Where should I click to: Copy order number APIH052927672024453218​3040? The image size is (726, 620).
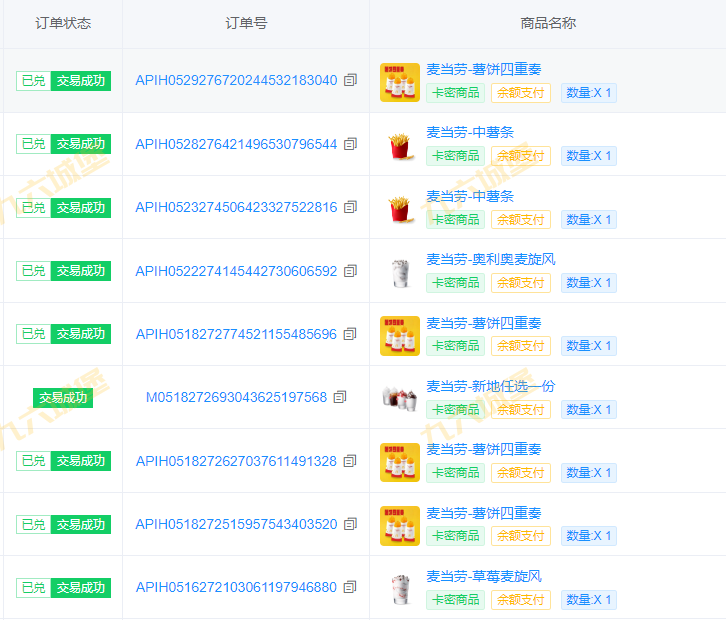point(350,80)
